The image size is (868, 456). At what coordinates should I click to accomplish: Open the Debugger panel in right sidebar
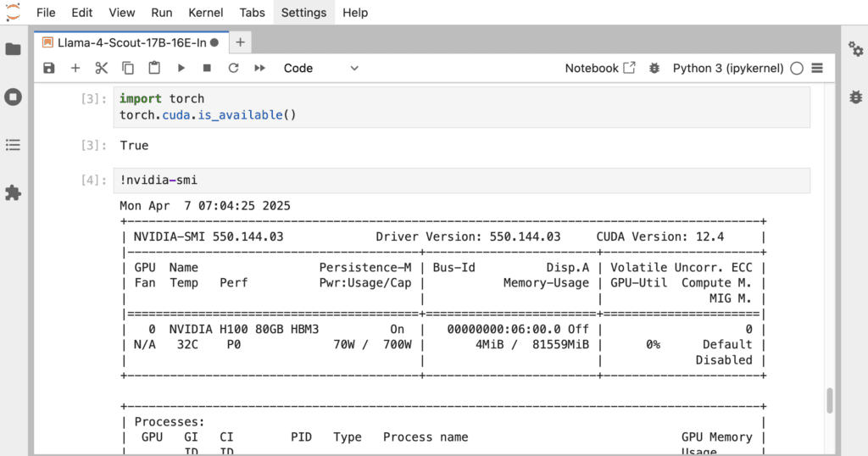(x=855, y=97)
